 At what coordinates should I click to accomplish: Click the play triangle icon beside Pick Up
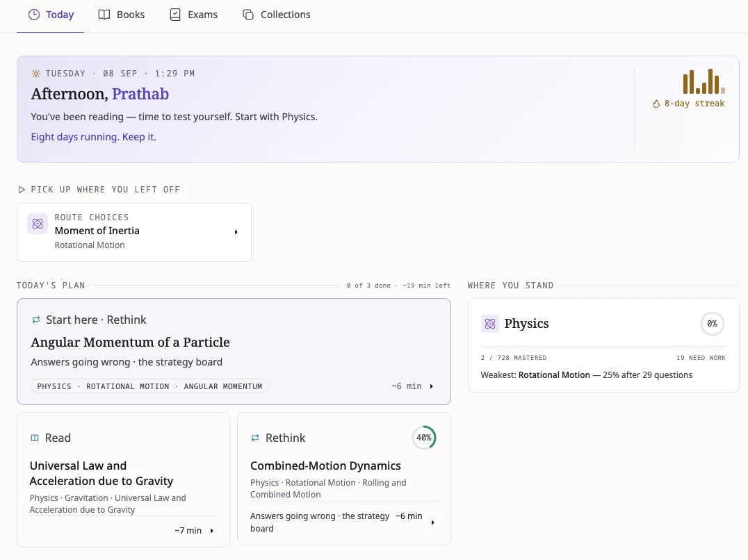pos(22,190)
